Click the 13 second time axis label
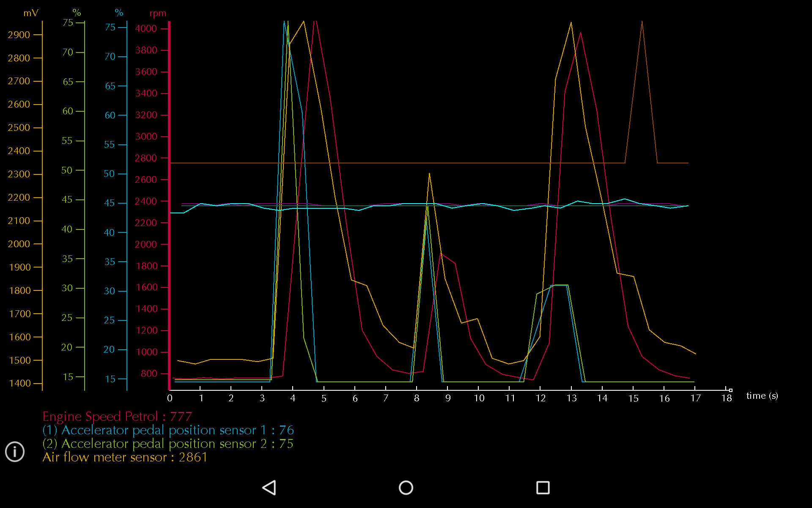 click(x=572, y=398)
